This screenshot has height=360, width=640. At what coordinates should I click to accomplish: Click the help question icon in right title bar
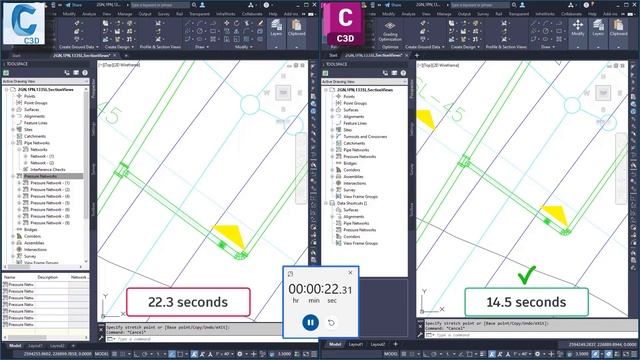(586, 5)
